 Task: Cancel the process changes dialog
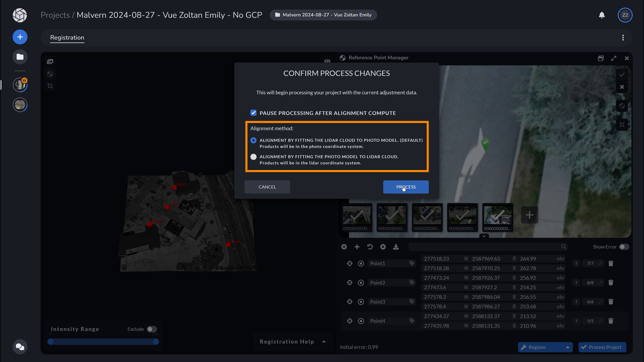tap(267, 187)
